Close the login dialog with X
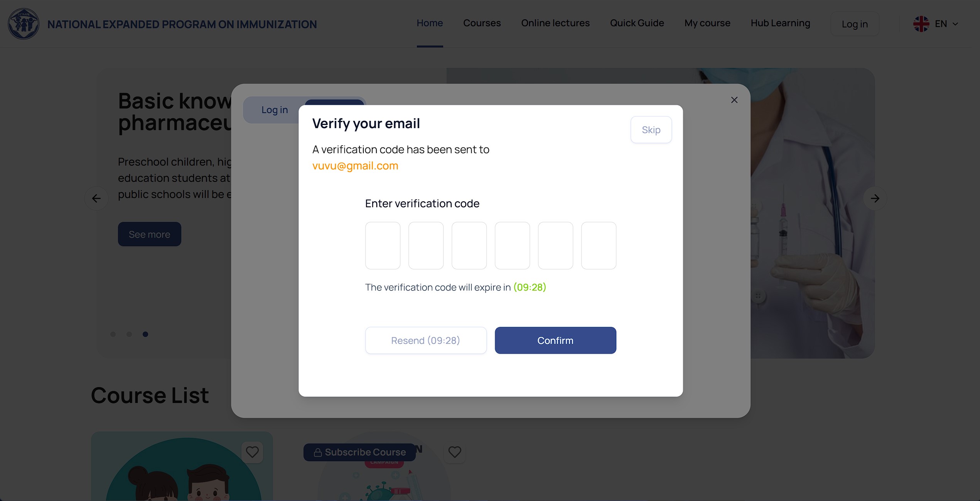 pos(734,100)
